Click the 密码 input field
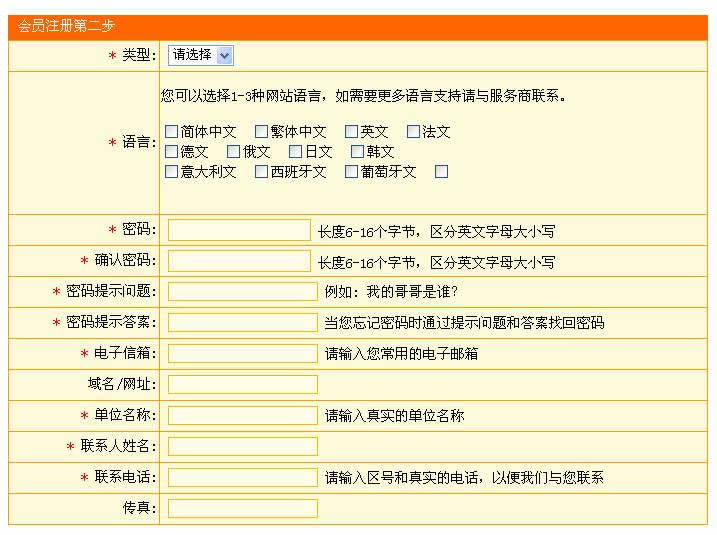The height and width of the screenshot is (535, 717). point(239,230)
